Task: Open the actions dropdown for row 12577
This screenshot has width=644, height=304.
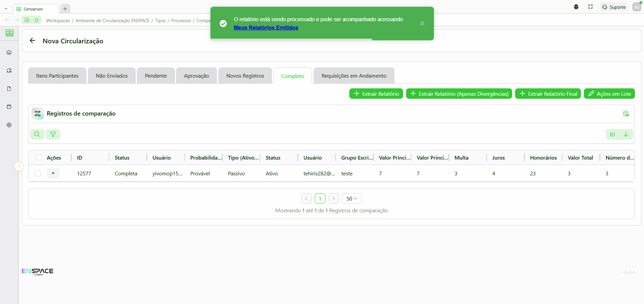Action: pyautogui.click(x=53, y=173)
